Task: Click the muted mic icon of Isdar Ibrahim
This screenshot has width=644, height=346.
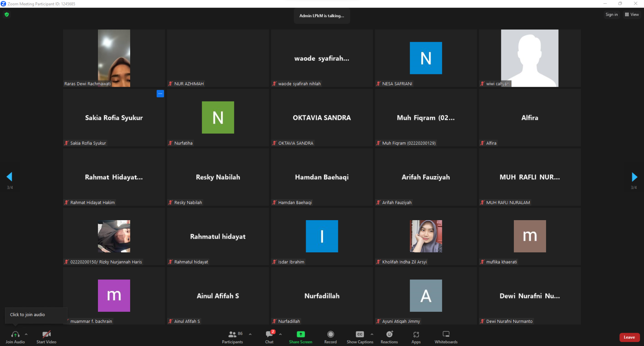Action: (275, 262)
